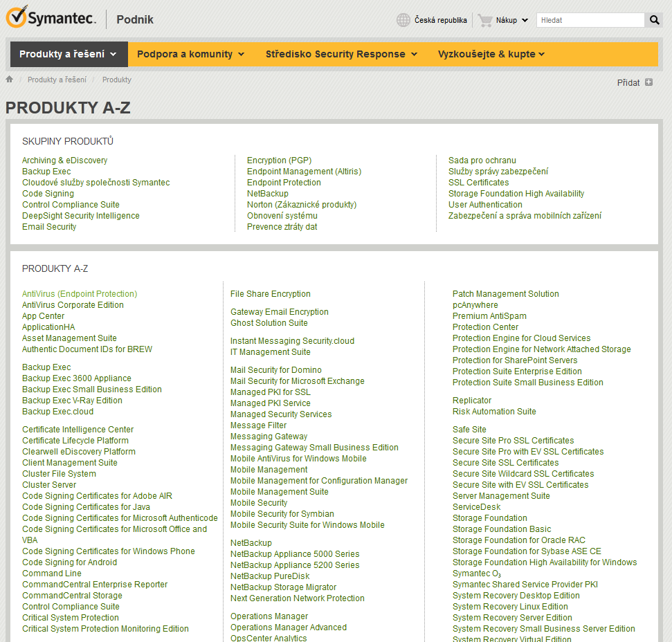Open Code Signing for Android
The height and width of the screenshot is (642, 672).
pyautogui.click(x=69, y=562)
